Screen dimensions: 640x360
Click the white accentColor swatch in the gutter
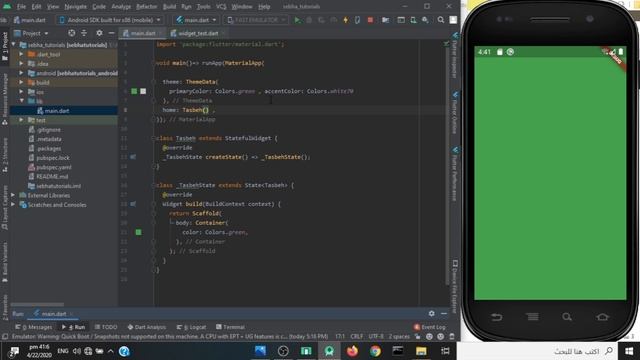[x=143, y=91]
